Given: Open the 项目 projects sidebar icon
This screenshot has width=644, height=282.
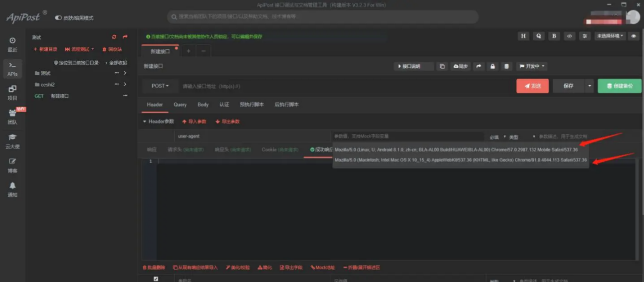Looking at the screenshot, I should (x=12, y=93).
